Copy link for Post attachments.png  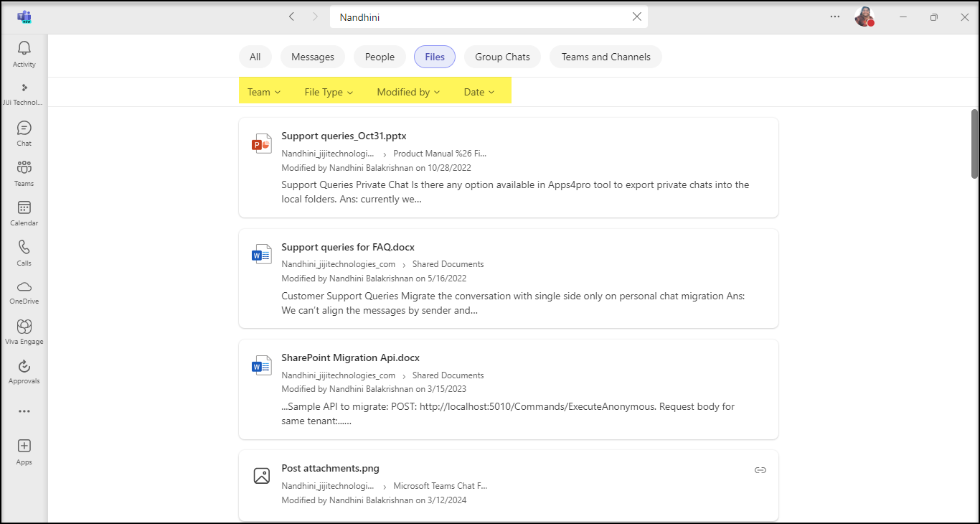760,470
